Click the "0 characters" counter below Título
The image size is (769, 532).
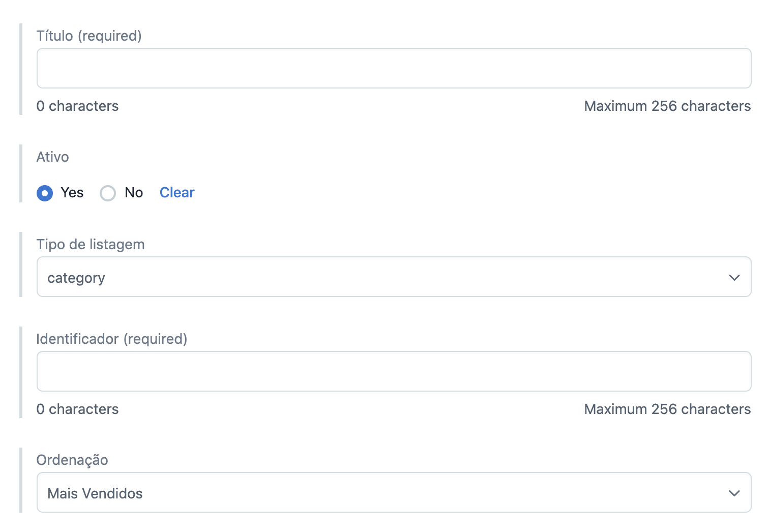point(77,106)
